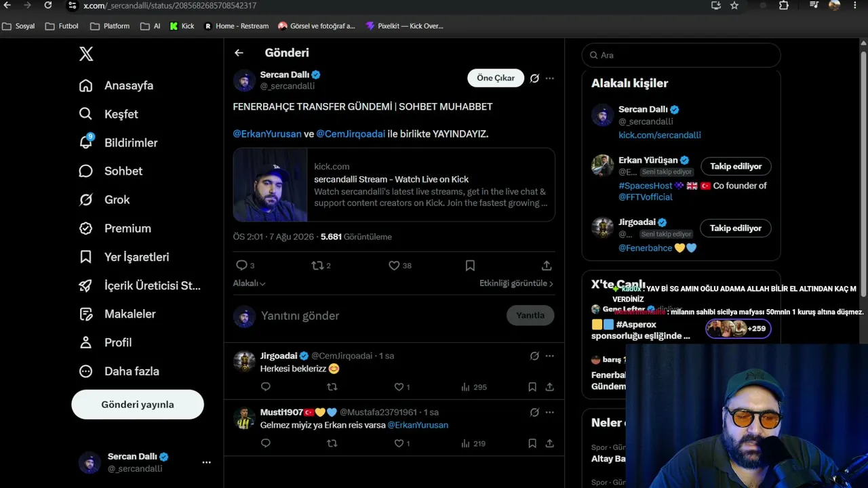Repost the main post with 2 reposts
Screen dimensions: 868x488
(x=317, y=266)
